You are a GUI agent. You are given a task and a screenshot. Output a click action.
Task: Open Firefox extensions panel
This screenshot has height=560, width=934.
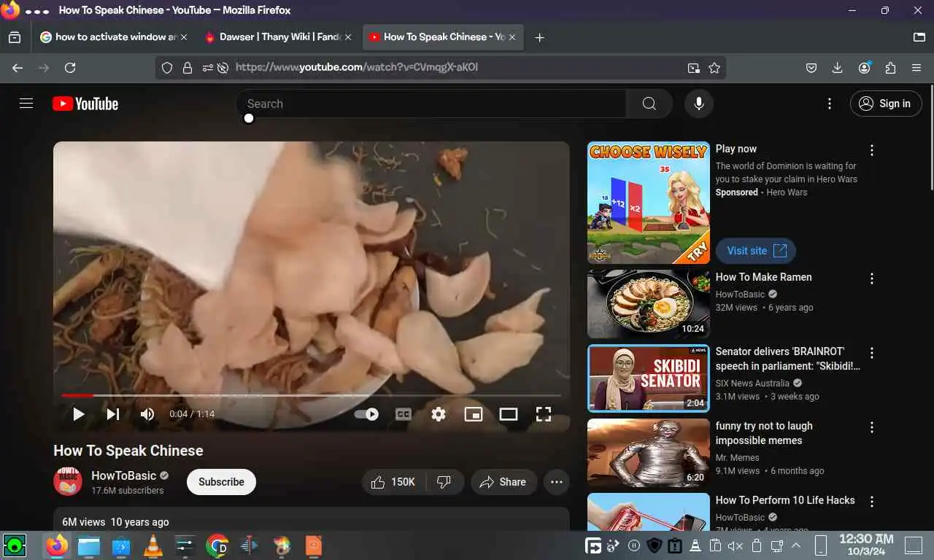[890, 68]
